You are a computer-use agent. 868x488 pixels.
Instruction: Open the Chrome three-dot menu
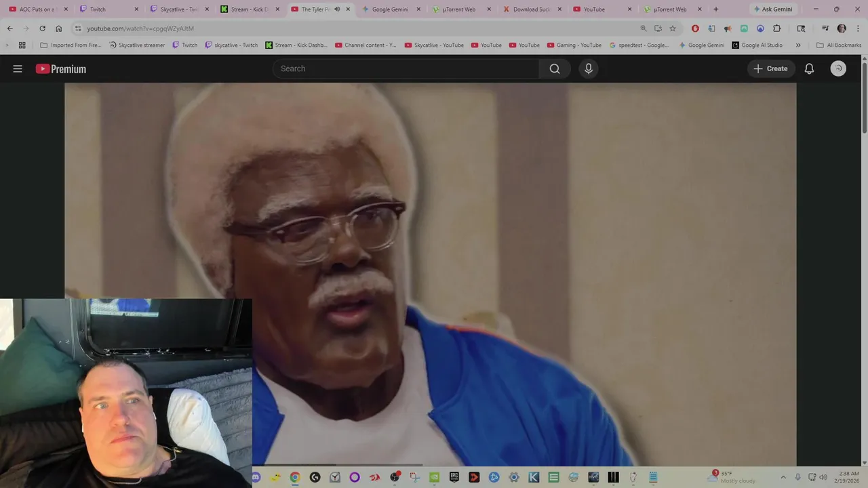(x=857, y=28)
